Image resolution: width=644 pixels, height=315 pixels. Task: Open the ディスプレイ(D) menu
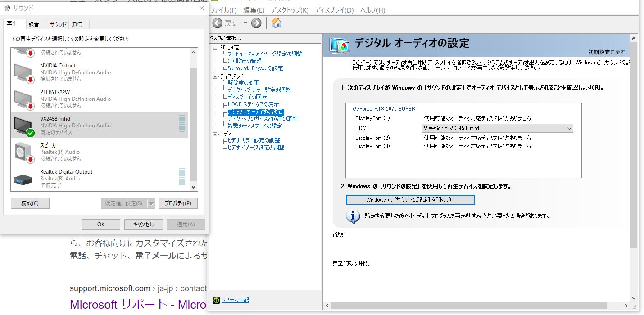pos(334,10)
